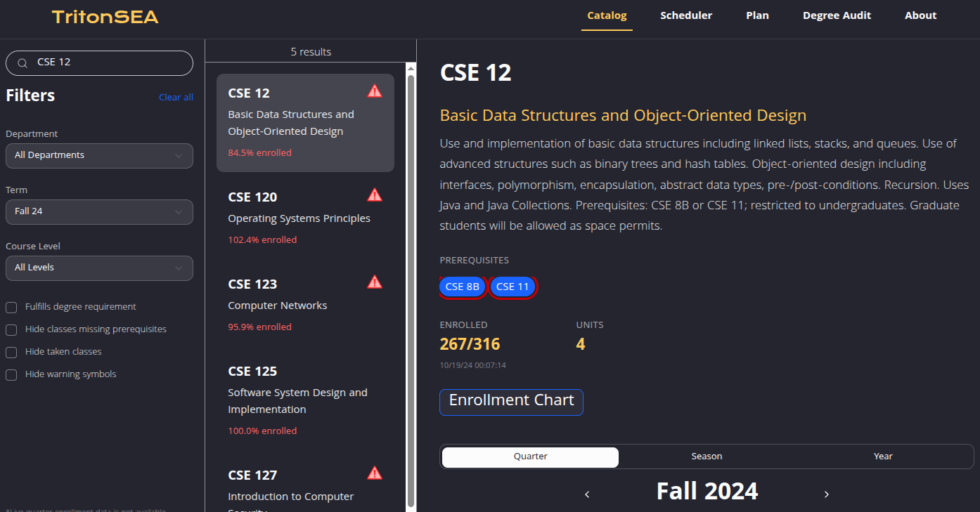Click warning icon on CSE 127 card
Viewport: 980px width, 512px height.
click(375, 473)
